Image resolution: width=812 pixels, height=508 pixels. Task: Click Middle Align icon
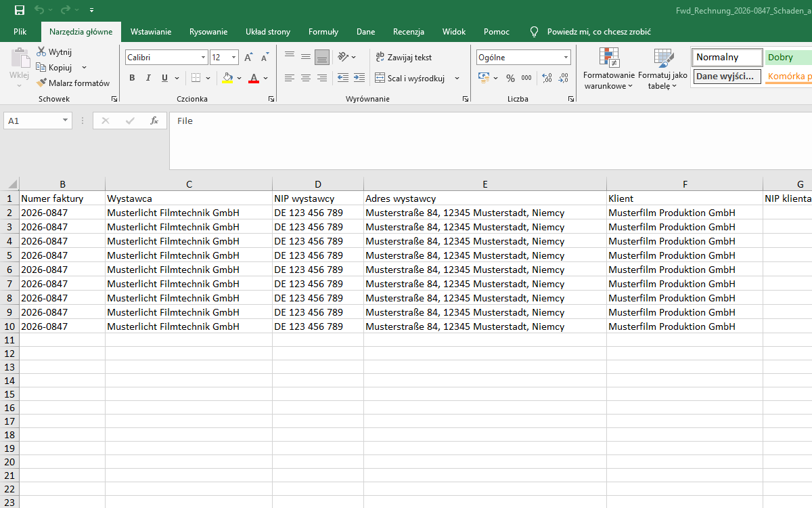click(306, 57)
